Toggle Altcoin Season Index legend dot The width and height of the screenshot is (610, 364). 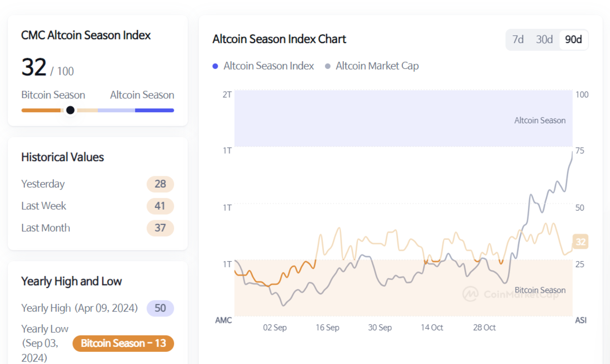click(x=216, y=66)
